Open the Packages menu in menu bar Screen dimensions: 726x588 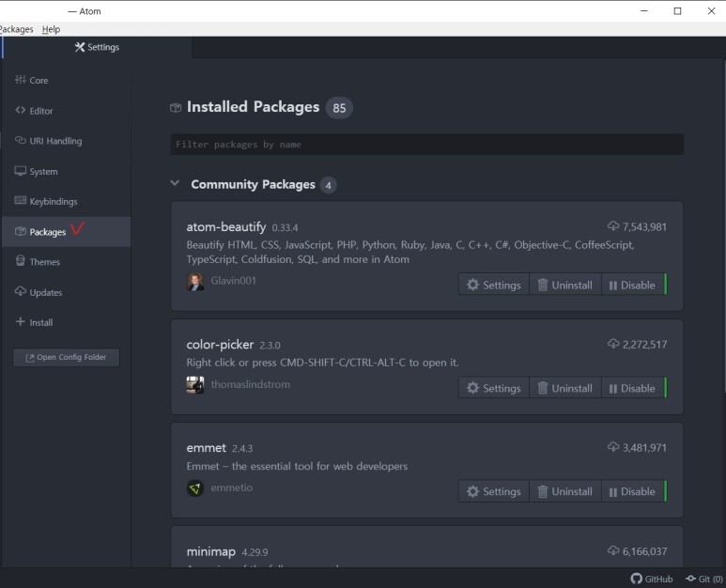(16, 29)
